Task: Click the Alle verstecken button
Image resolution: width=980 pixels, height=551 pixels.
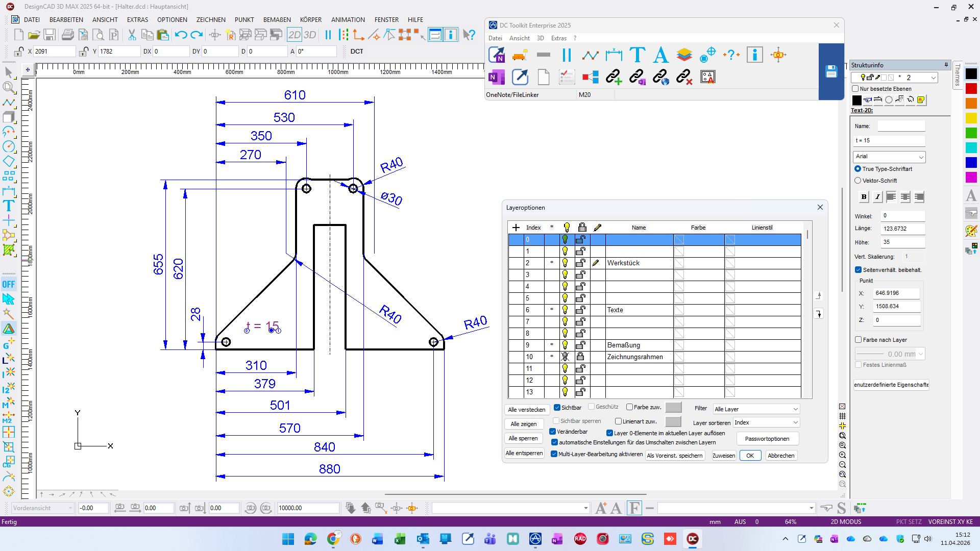Action: click(526, 410)
